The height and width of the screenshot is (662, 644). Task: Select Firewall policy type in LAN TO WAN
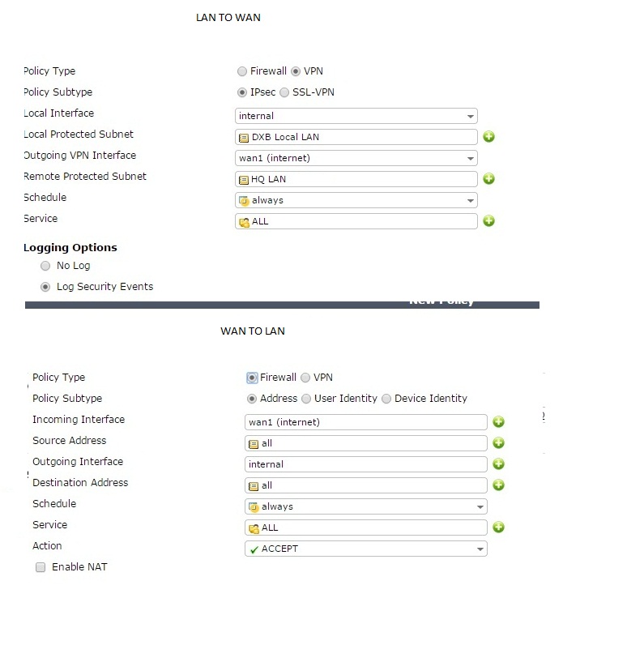242,71
